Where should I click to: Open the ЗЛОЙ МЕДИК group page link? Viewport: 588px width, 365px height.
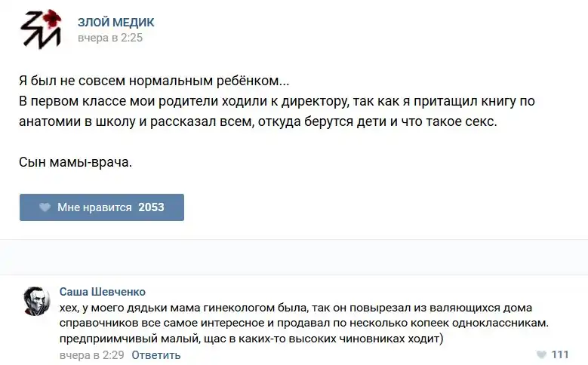pyautogui.click(x=115, y=23)
